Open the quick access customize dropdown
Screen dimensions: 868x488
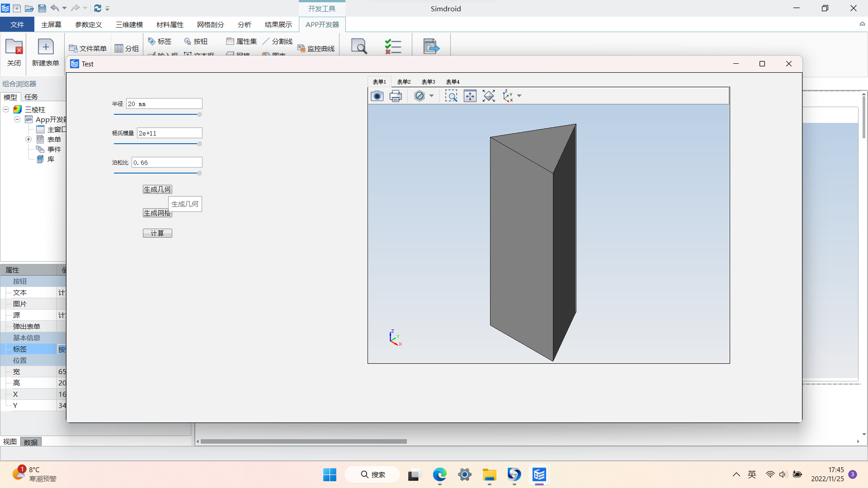click(108, 8)
